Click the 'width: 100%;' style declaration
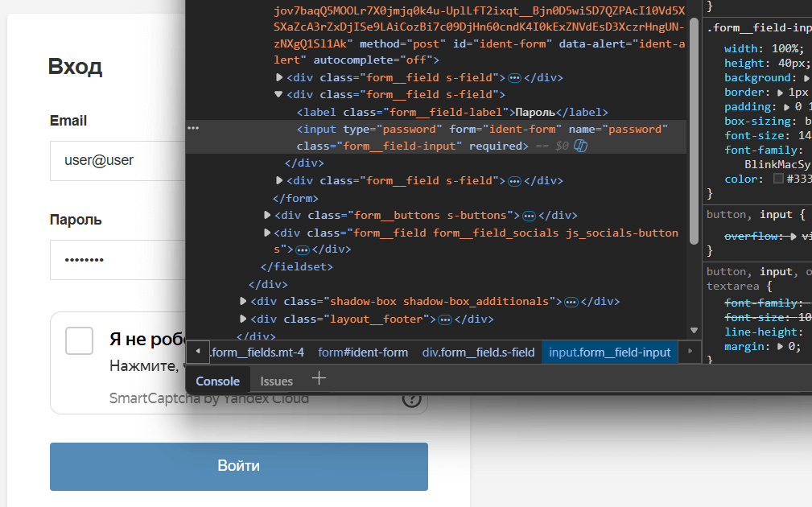This screenshot has width=812, height=507. tap(764, 48)
